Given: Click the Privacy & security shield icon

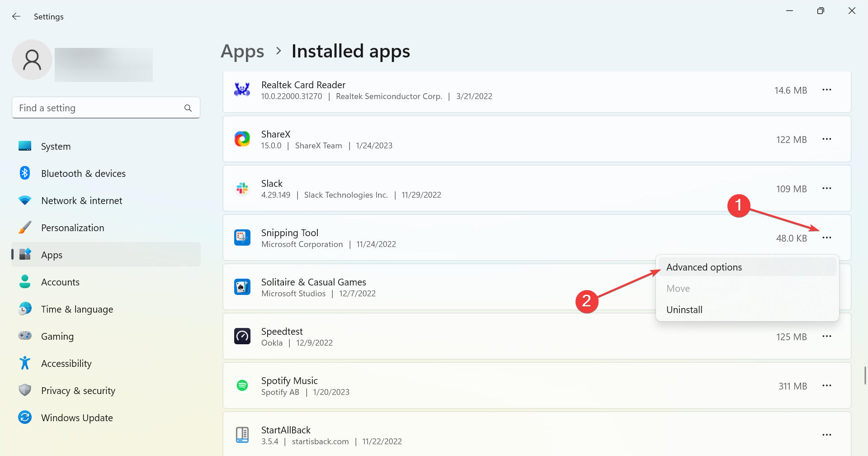Looking at the screenshot, I should tap(25, 390).
